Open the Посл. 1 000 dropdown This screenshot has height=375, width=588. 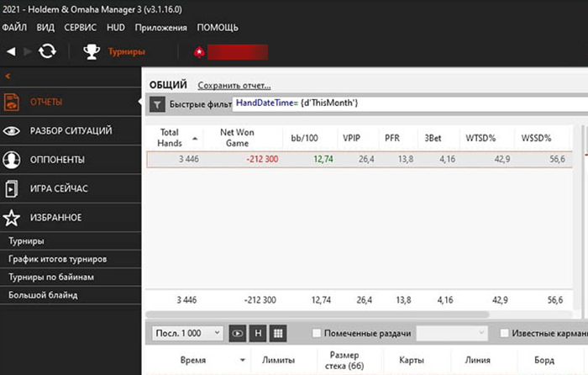coord(188,333)
